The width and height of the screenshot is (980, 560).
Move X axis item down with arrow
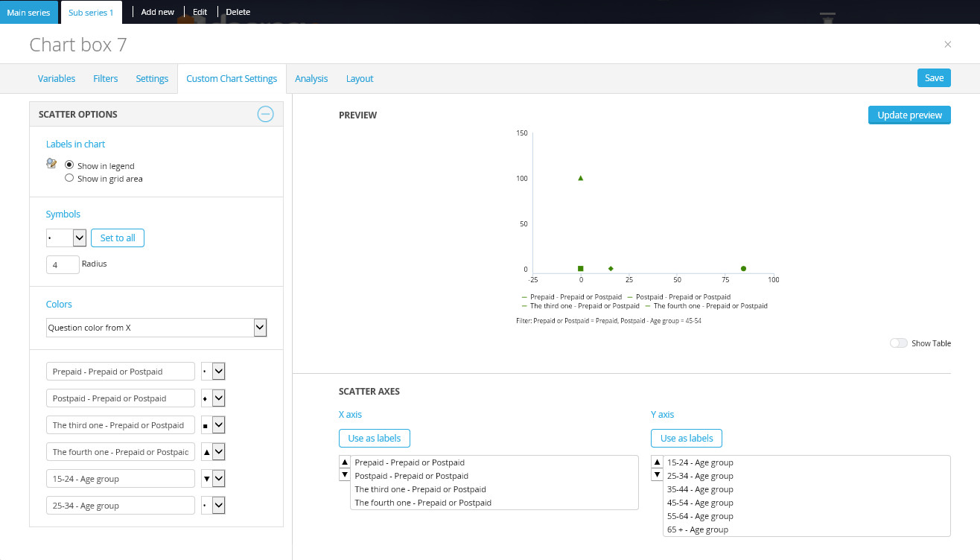(344, 474)
